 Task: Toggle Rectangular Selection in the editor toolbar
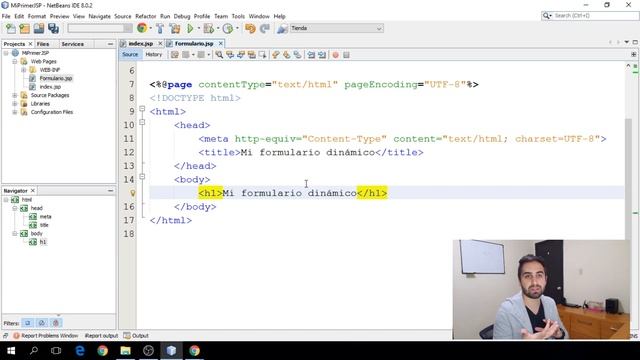(262, 55)
